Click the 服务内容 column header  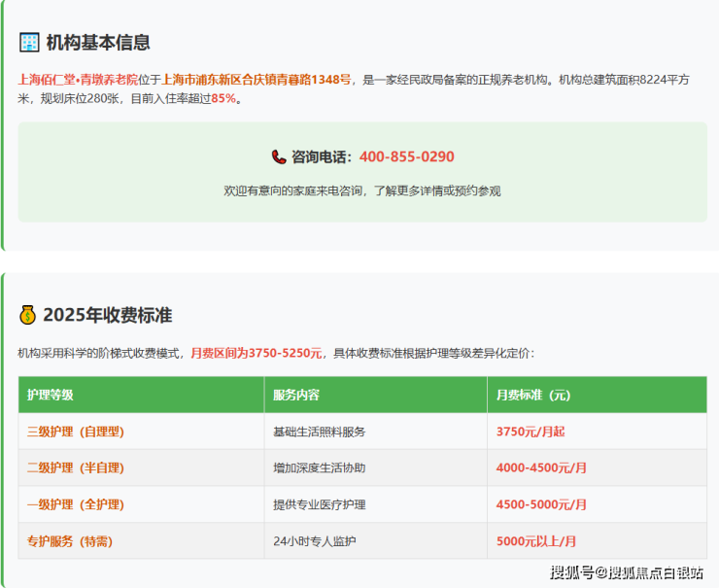click(296, 395)
